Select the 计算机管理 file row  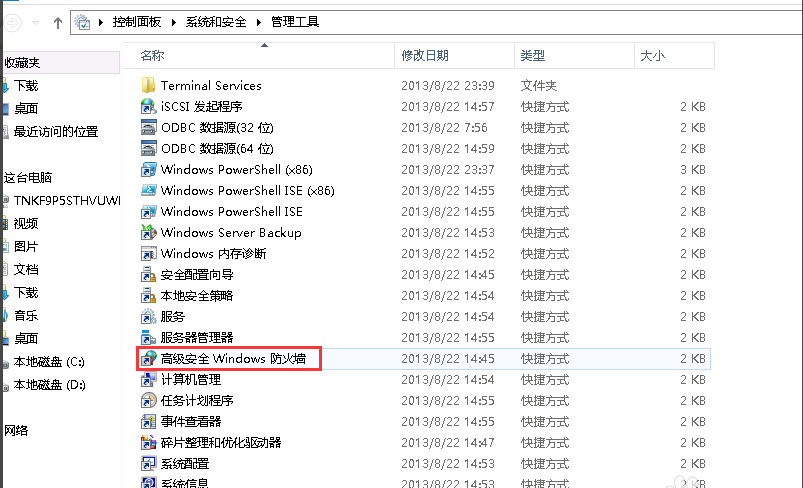point(190,380)
